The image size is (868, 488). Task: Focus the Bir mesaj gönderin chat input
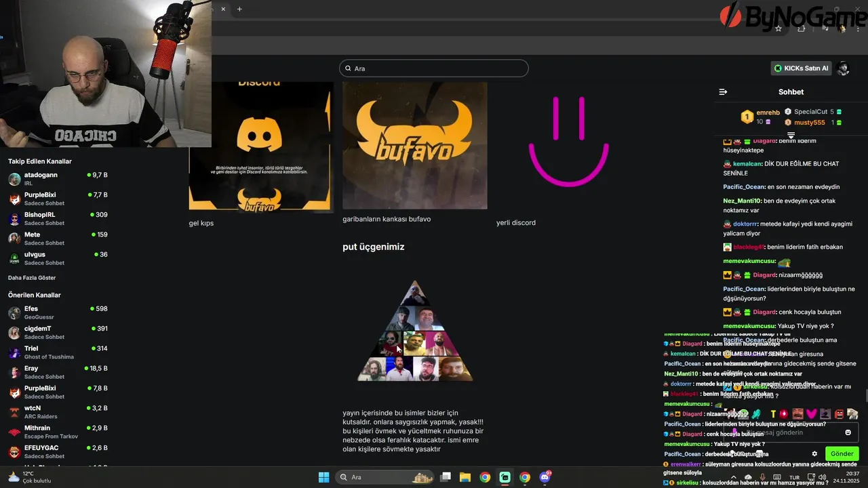click(x=790, y=432)
